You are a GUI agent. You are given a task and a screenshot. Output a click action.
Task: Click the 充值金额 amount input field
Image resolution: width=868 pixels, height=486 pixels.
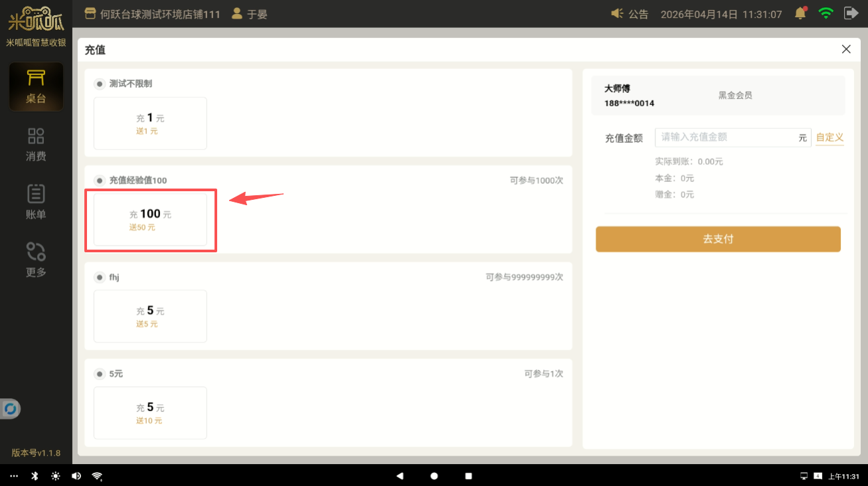(x=727, y=137)
